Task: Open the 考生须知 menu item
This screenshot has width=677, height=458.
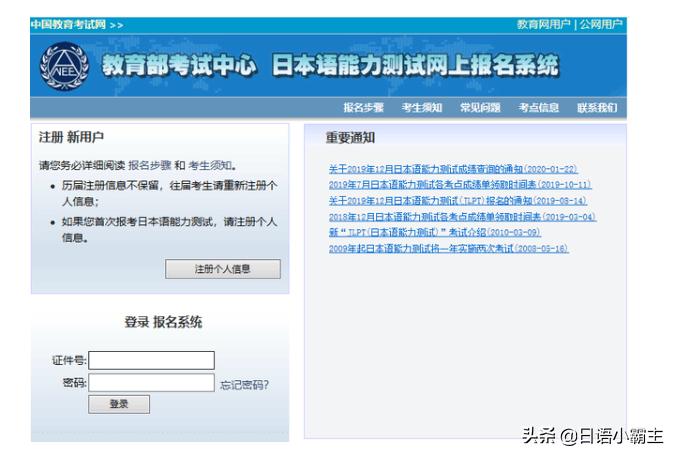Action: pos(422,107)
